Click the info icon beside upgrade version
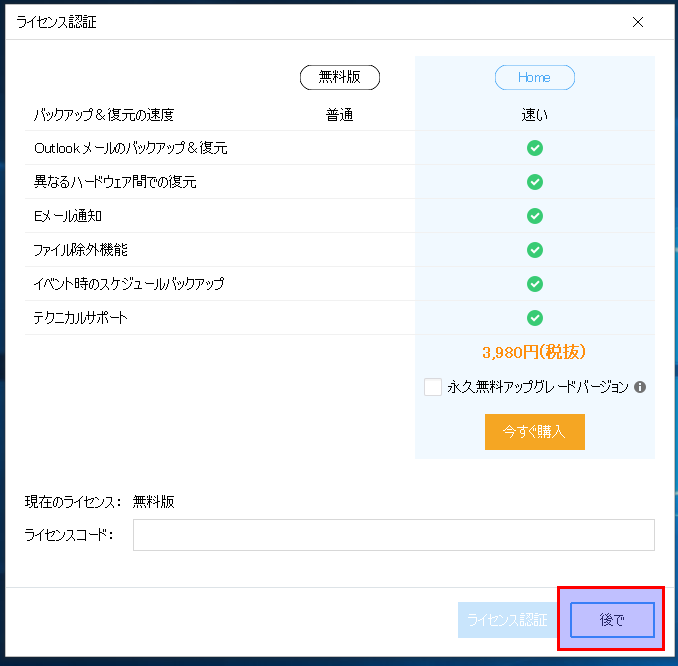This screenshot has width=678, height=666. point(640,387)
